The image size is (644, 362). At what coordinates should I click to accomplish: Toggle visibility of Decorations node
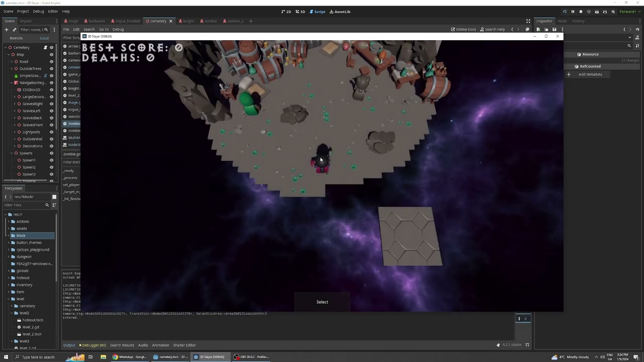click(51, 146)
